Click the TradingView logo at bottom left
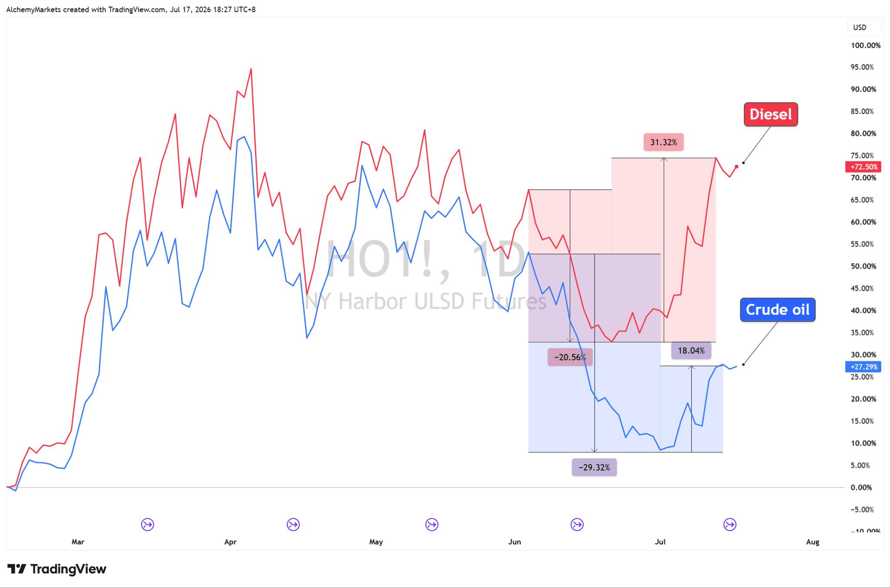Image resolution: width=890 pixels, height=588 pixels. pos(56,569)
